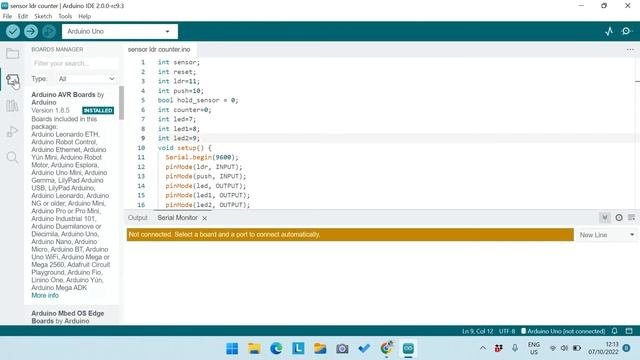Click the Not connected warning banner

pos(350,235)
